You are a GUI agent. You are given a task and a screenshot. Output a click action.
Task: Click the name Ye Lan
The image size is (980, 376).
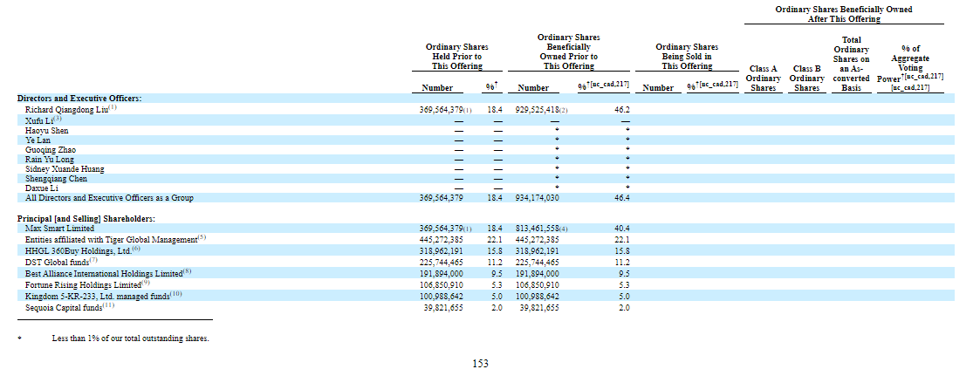[38, 140]
